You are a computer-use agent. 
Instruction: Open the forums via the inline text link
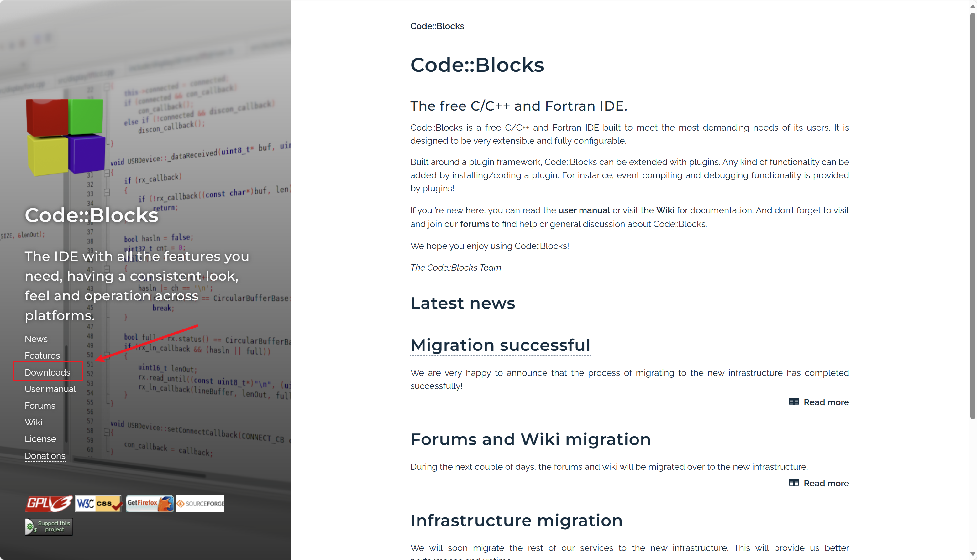474,224
